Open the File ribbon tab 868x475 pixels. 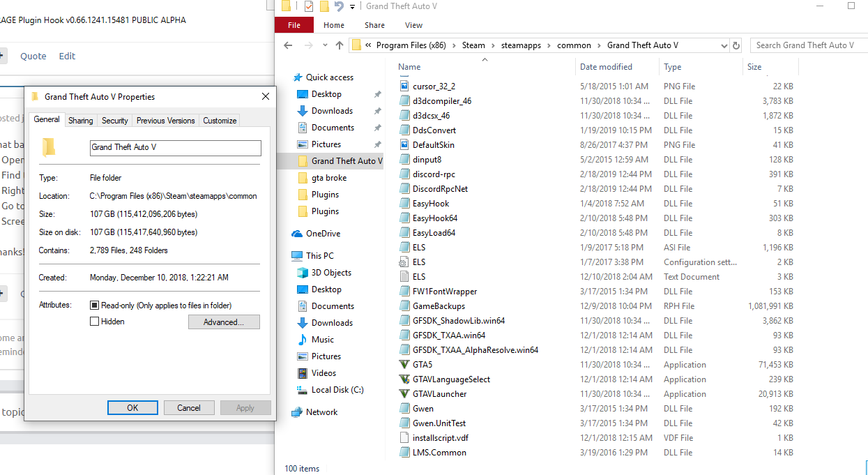tap(294, 25)
